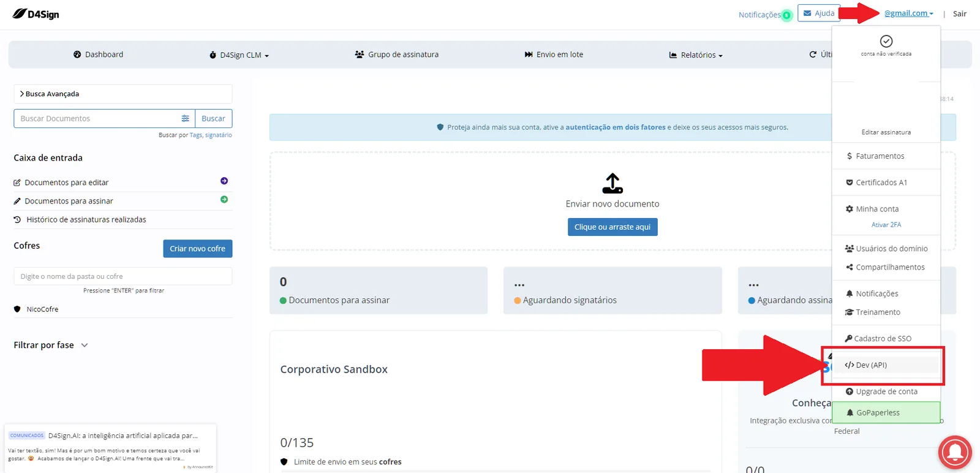This screenshot has width=980, height=473.
Task: Click the upload icon for new document
Action: pos(612,183)
